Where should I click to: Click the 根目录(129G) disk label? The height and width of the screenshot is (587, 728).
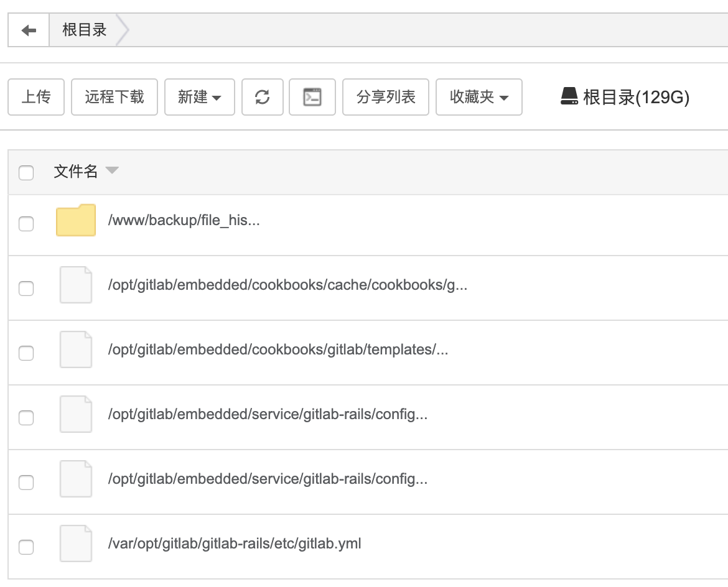tap(636, 97)
